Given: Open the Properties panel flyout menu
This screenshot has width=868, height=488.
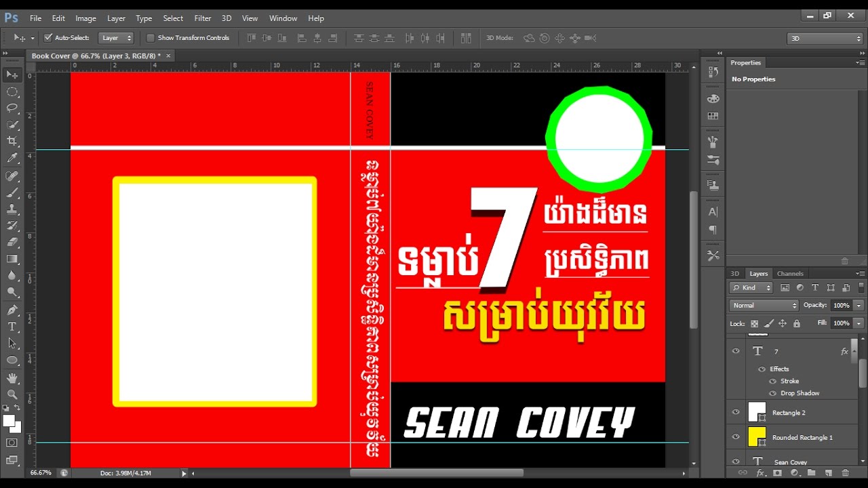Looking at the screenshot, I should [860, 62].
